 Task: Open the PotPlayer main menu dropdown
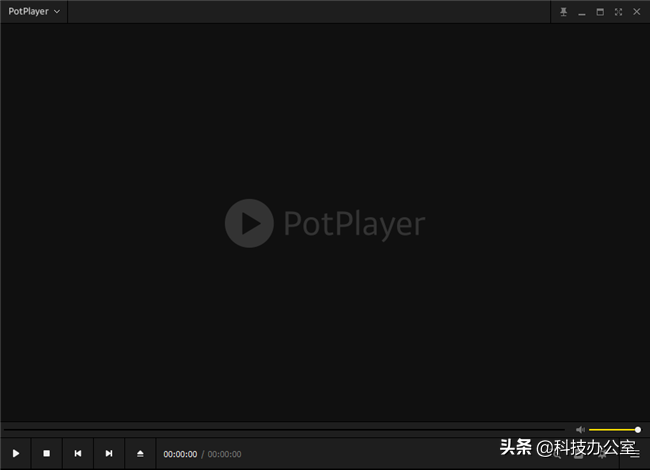coord(34,12)
